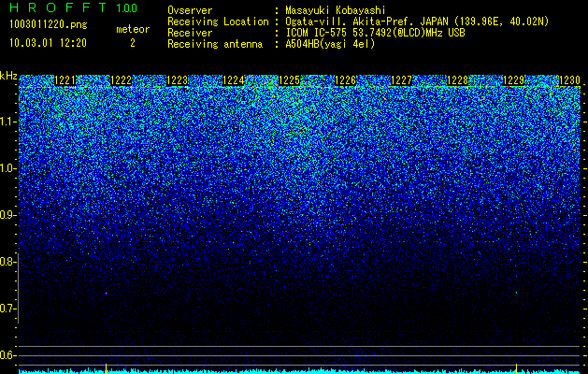Click the meteor count label
This screenshot has height=374, width=588.
tap(133, 29)
